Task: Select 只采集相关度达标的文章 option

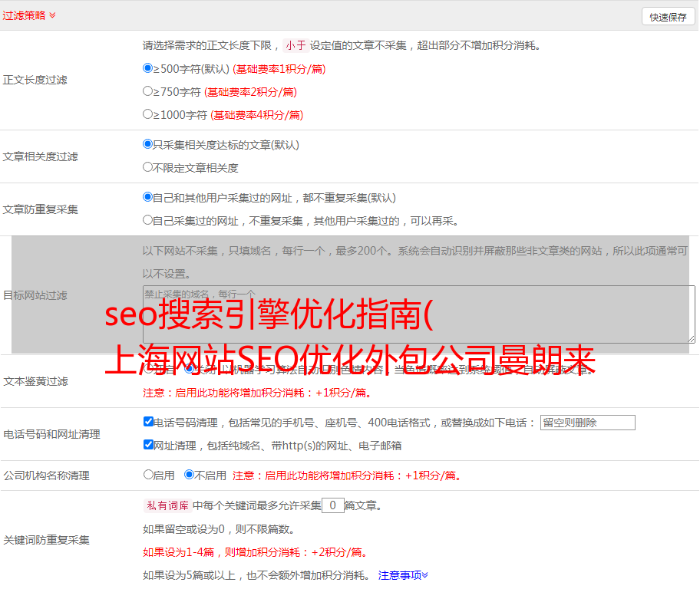Action: click(148, 144)
